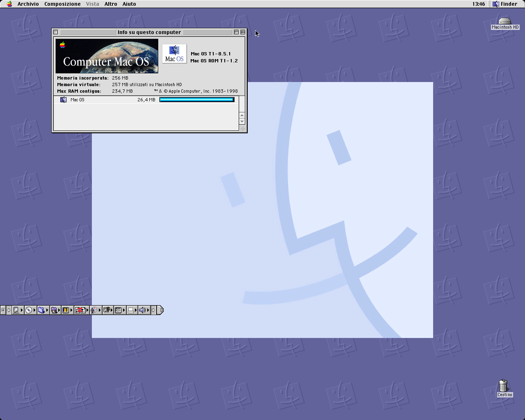Open the CD Control Strip module
The width and height of the screenshot is (525, 420).
click(x=30, y=310)
